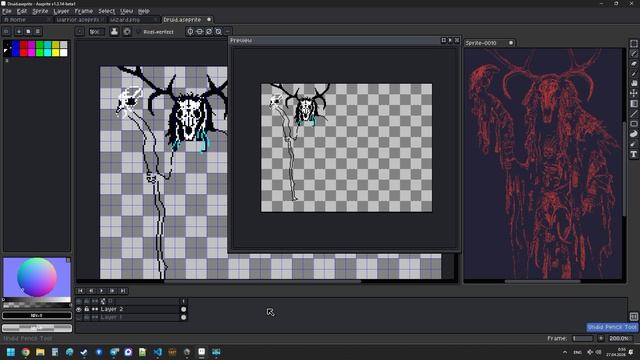Go to last frame
This screenshot has height=360, width=640.
pyautogui.click(x=123, y=291)
